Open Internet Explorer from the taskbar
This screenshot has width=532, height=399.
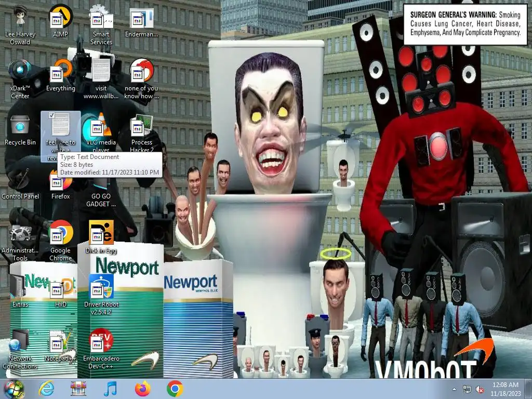(46, 389)
